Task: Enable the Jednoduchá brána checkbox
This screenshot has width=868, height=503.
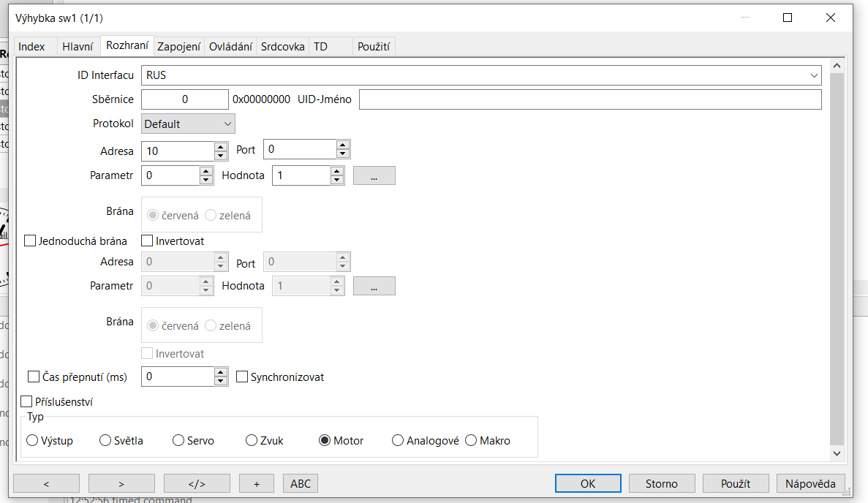Action: click(31, 241)
